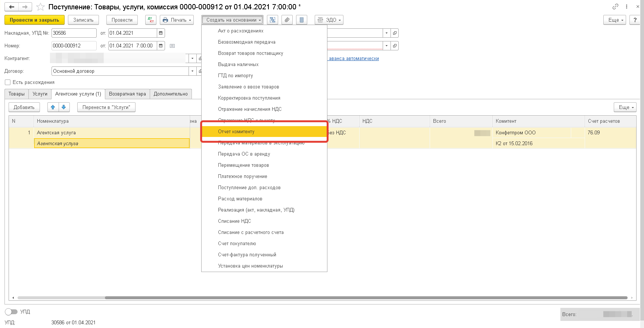This screenshot has width=644, height=328.
Task: Click the Накладная number field 30586
Action: click(x=74, y=33)
